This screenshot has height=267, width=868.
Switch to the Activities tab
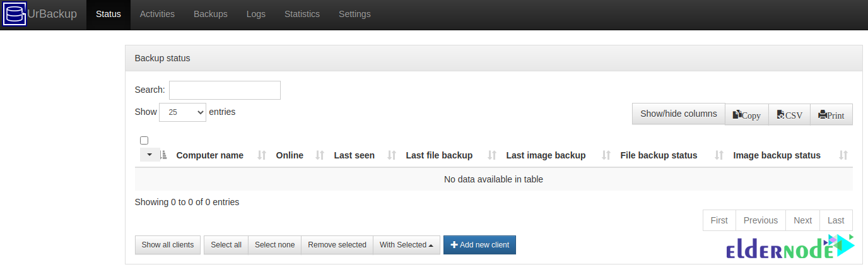[x=157, y=14]
